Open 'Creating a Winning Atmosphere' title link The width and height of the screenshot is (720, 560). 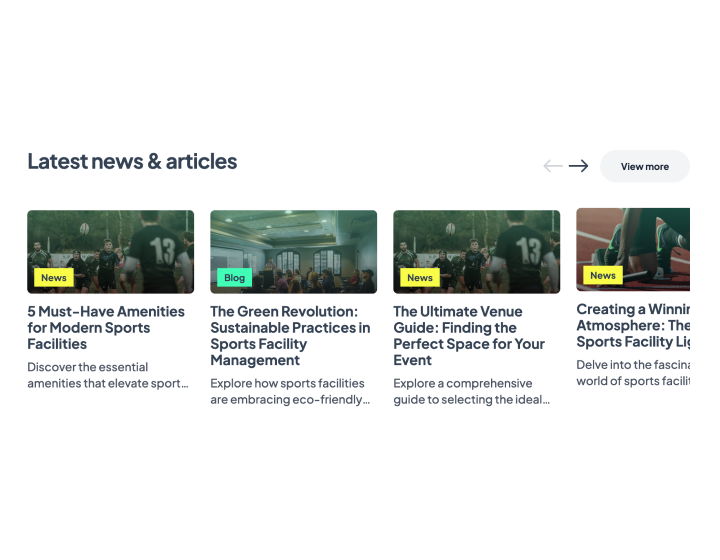tap(633, 325)
